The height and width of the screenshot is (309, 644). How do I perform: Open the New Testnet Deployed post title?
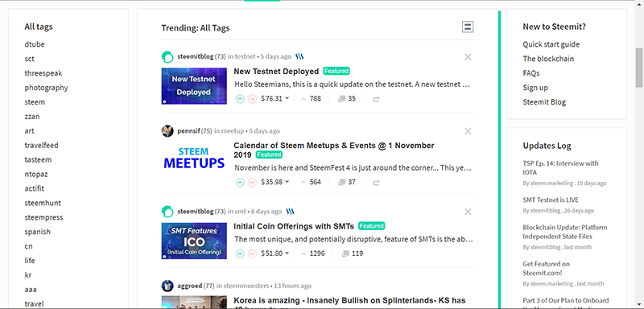[276, 71]
